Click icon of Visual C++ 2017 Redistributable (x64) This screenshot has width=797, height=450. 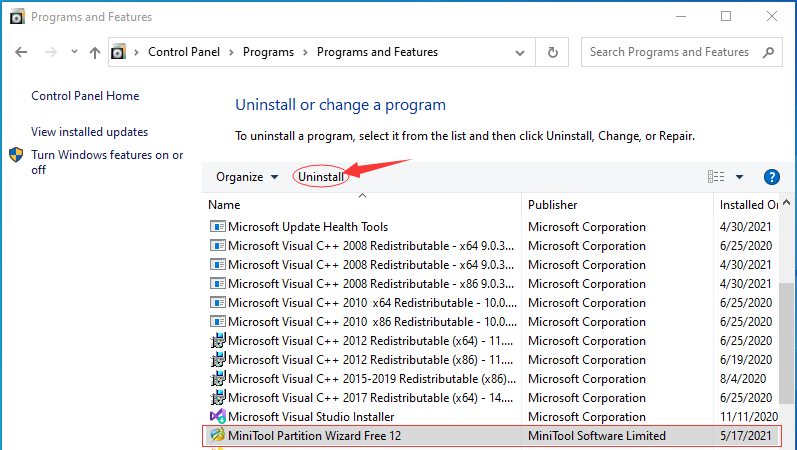coord(218,397)
